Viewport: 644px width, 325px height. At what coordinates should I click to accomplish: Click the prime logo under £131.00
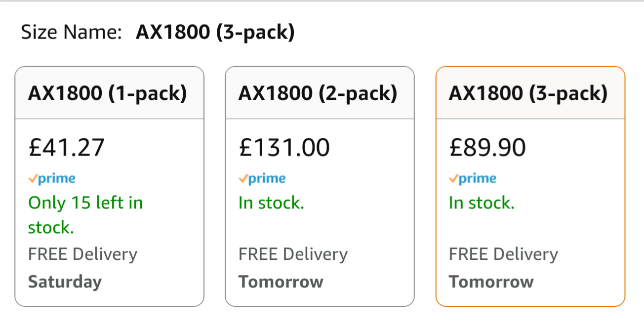pos(262,179)
